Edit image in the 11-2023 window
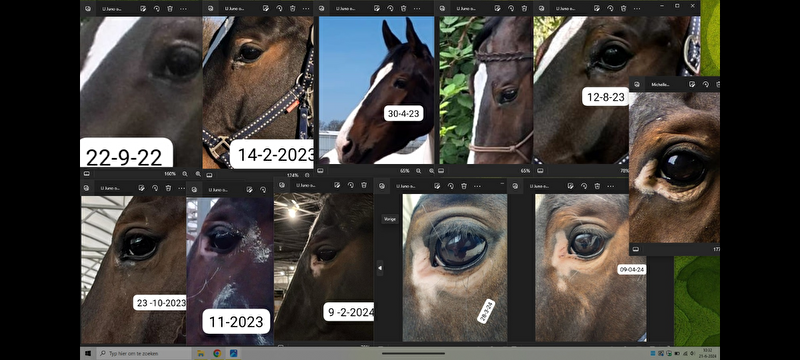Screen dimensions: 800x360 coord(249,190)
